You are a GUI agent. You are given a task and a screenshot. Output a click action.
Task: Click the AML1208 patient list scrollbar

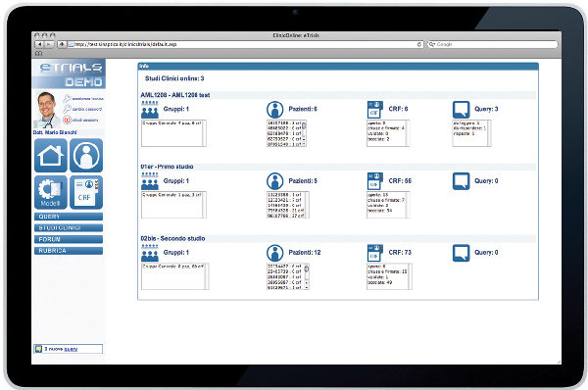(x=304, y=133)
